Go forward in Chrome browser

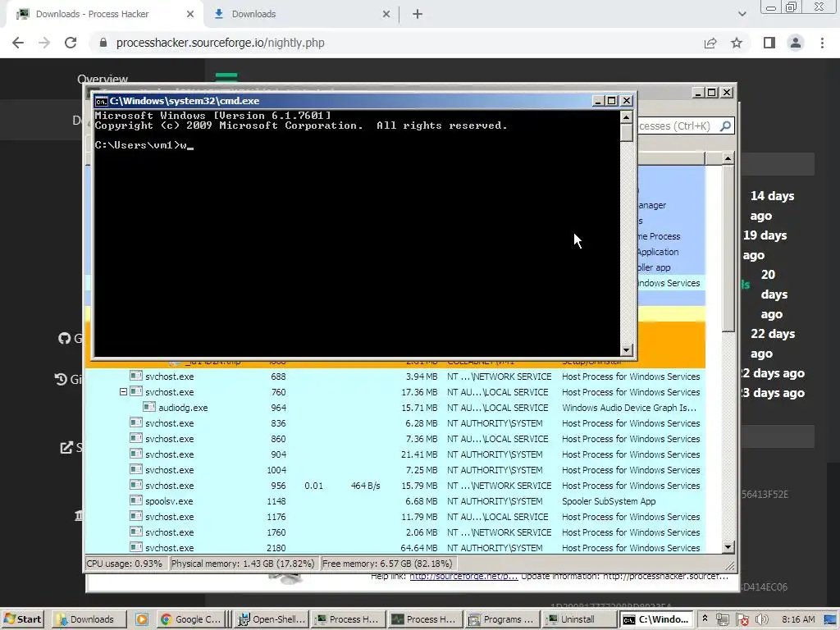pos(44,43)
